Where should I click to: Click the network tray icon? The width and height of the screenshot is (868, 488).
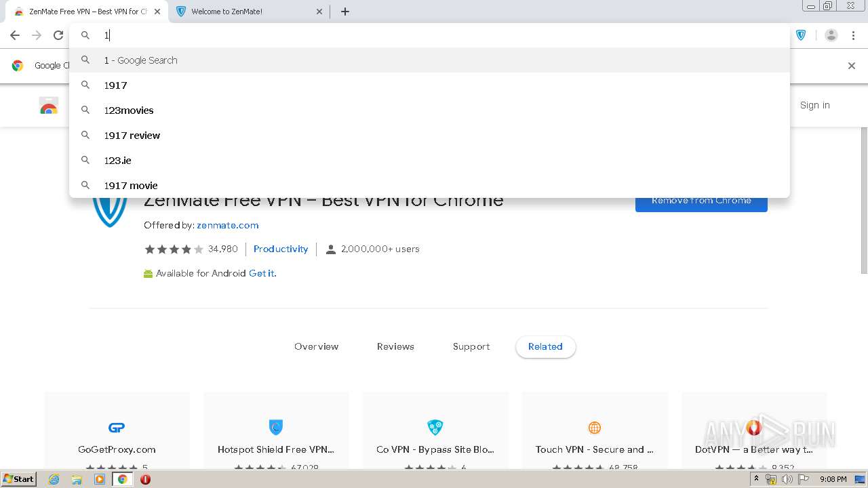pyautogui.click(x=771, y=479)
